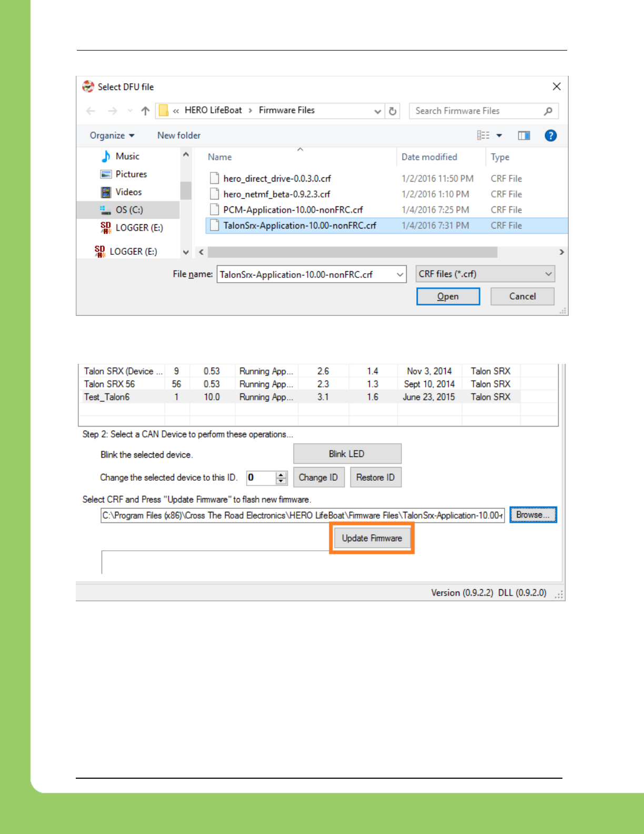
Task: Select lower LOGGER (E:) drive entry
Action: (133, 252)
